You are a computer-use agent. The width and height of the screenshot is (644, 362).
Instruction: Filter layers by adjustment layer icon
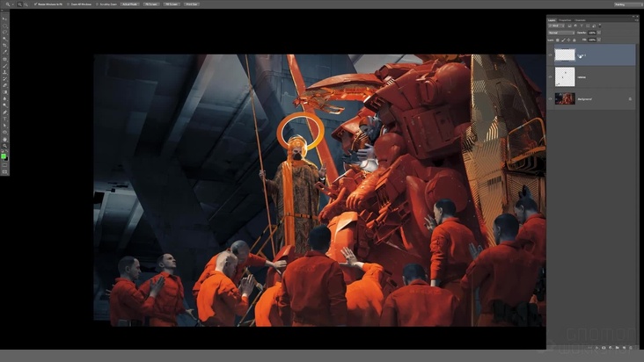coord(575,25)
